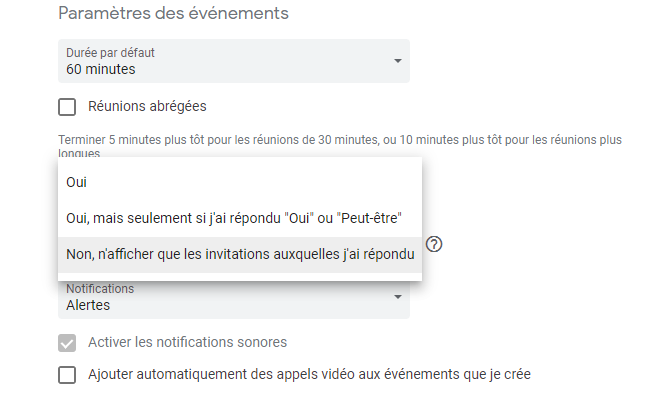Select "Non, n'afficher que les invitations" option
652x417 pixels.
(x=240, y=254)
